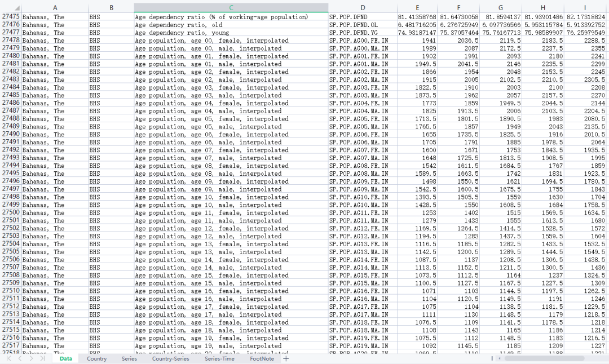The height and width of the screenshot is (364, 609).
Task: Click value 1572 in row 27502
Action: point(585,228)
